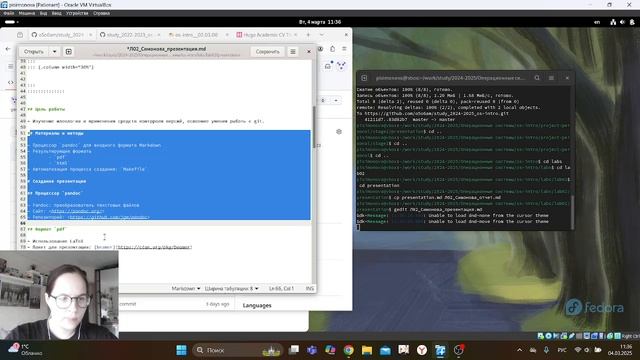Screen dimensions: 640x360
Task: Open File Explorer from the taskbar
Action: (367, 350)
